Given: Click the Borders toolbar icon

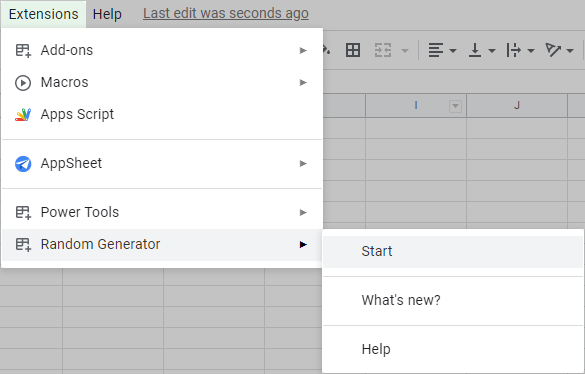Looking at the screenshot, I should pyautogui.click(x=353, y=50).
